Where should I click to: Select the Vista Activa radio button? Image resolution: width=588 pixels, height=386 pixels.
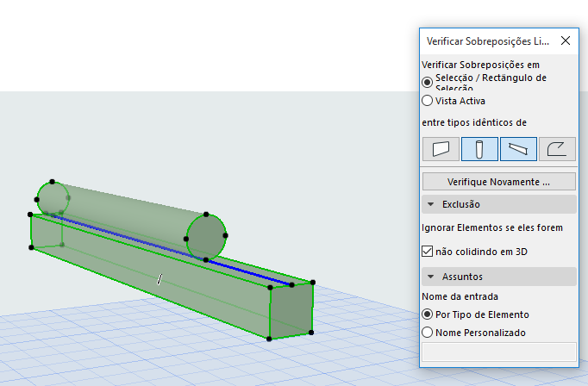427,101
